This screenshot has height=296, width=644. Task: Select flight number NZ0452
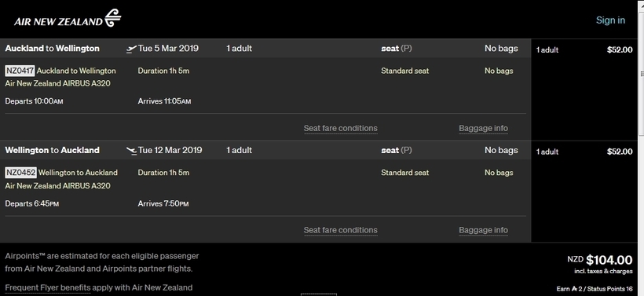coord(20,173)
